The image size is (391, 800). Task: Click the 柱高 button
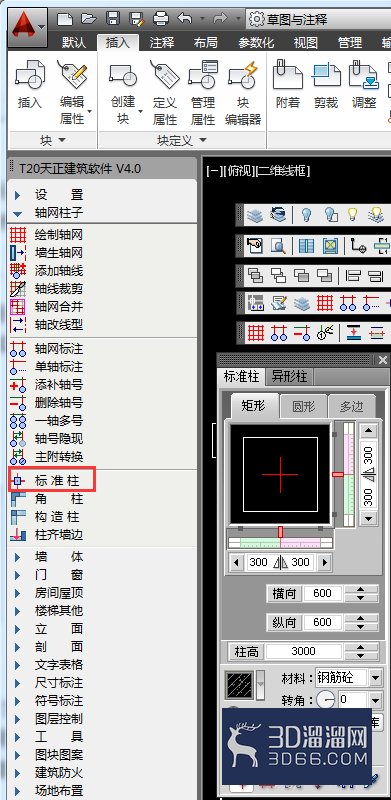246,652
